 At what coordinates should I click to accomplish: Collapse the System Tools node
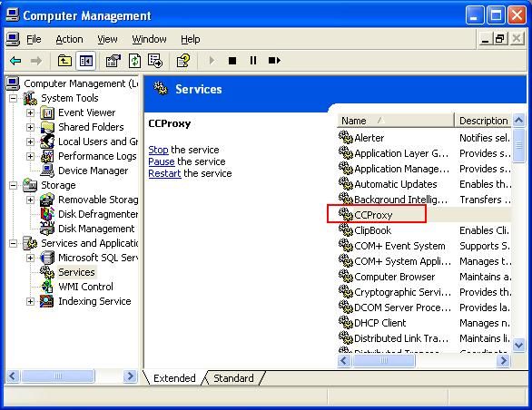coord(13,98)
